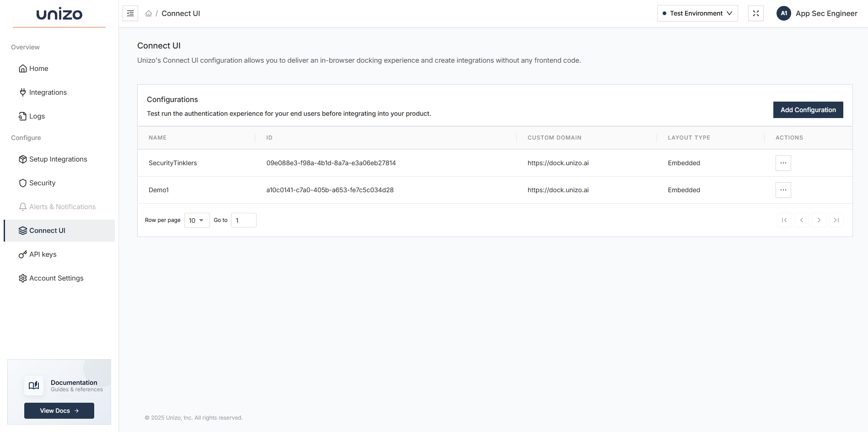Select Account Settings in the sidebar

(x=56, y=278)
